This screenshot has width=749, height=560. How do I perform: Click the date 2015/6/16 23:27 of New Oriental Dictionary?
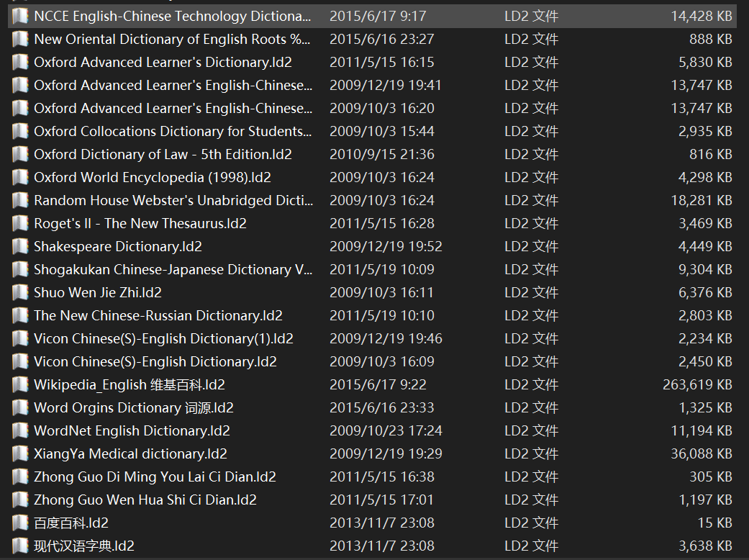(381, 39)
